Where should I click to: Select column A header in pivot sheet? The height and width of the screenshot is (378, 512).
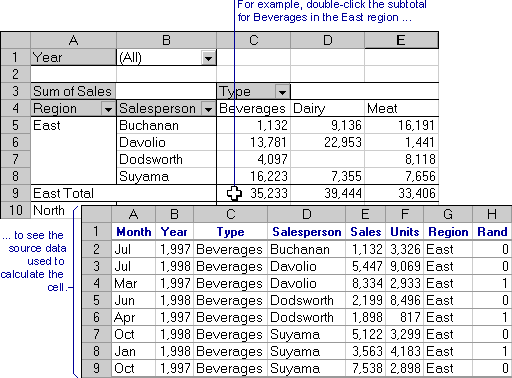pos(73,40)
